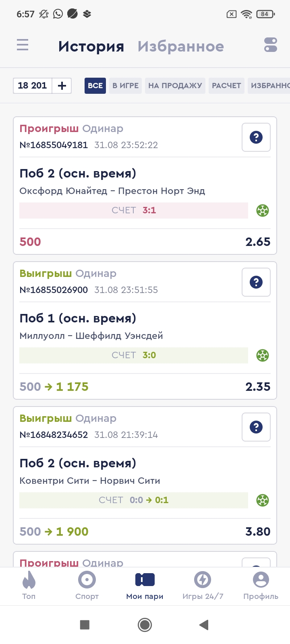This screenshot has width=290, height=644.
Task: Open help for bet №16855049181
Action: (256, 137)
